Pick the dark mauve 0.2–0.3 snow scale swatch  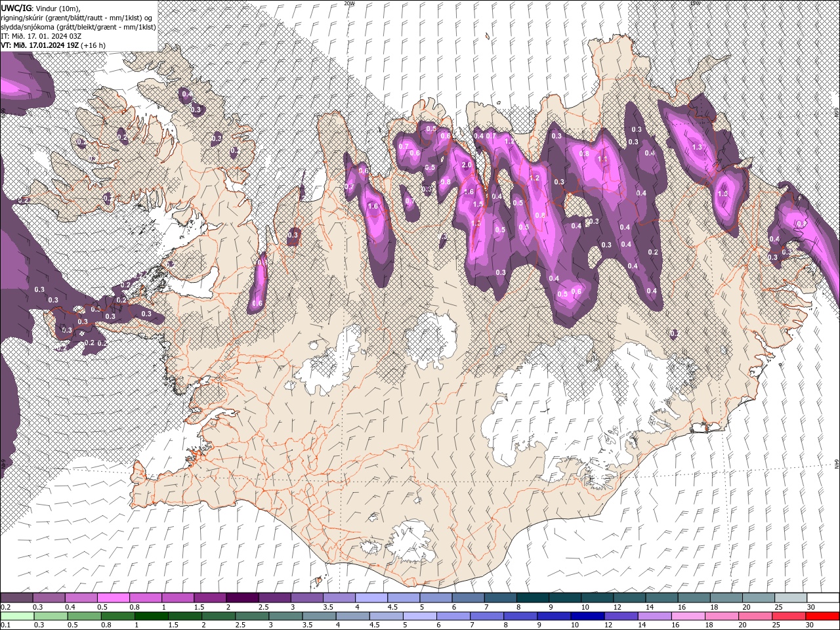pyautogui.click(x=16, y=598)
